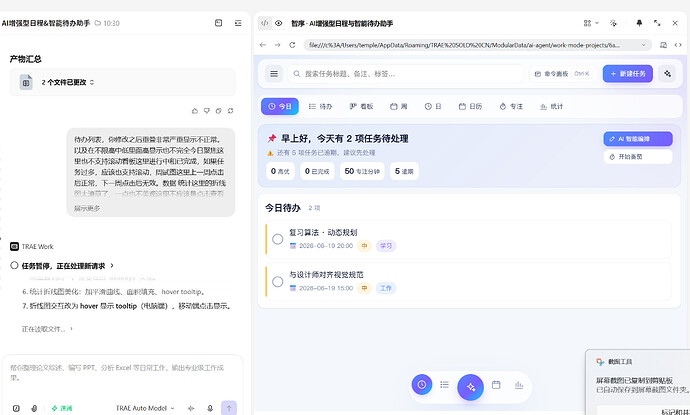
Task: Click the task search field
Action: [x=406, y=74]
